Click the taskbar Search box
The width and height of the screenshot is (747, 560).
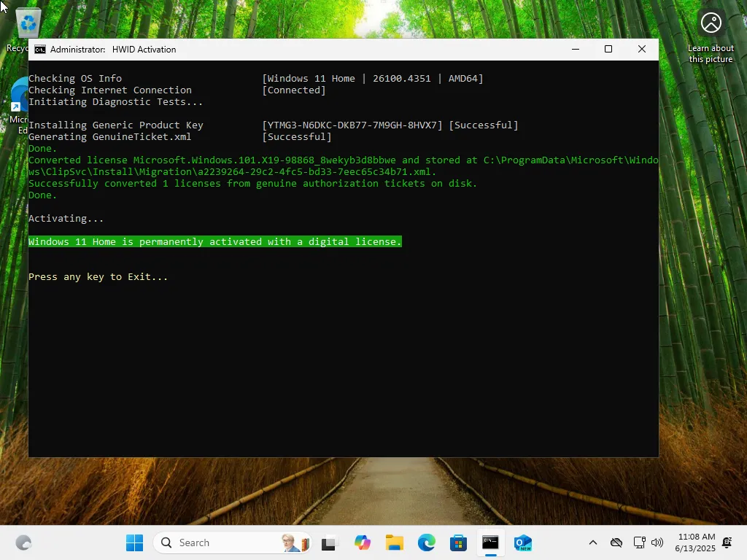(x=233, y=542)
